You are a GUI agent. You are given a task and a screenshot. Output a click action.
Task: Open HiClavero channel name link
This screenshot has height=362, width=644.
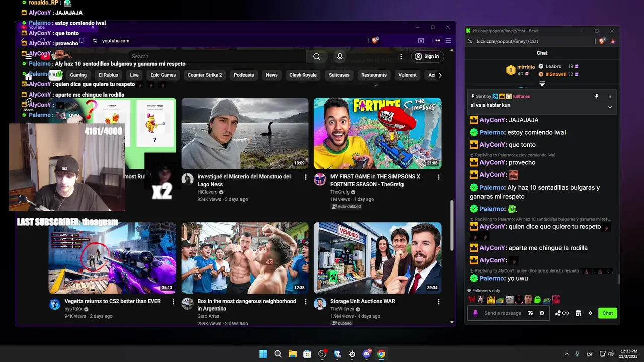click(208, 192)
